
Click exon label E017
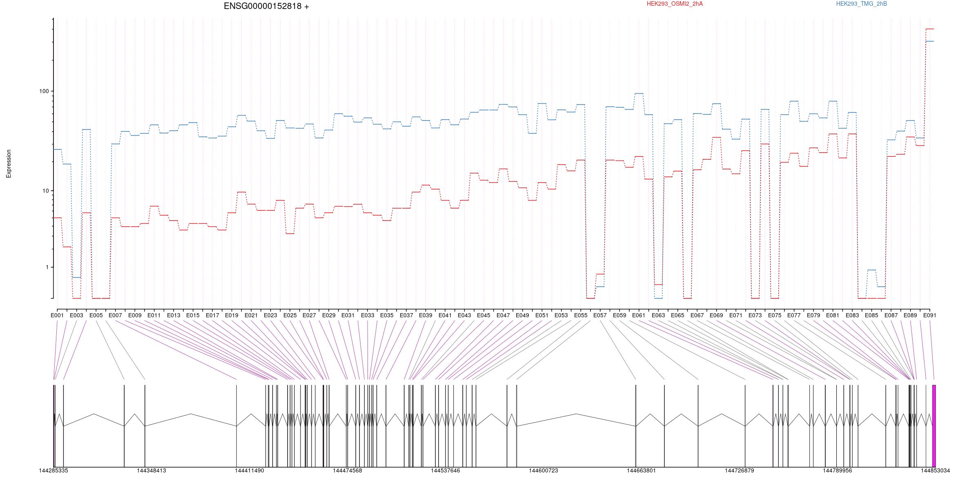click(x=212, y=315)
